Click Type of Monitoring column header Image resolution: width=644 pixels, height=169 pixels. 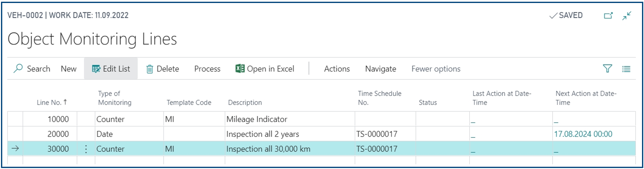click(115, 98)
